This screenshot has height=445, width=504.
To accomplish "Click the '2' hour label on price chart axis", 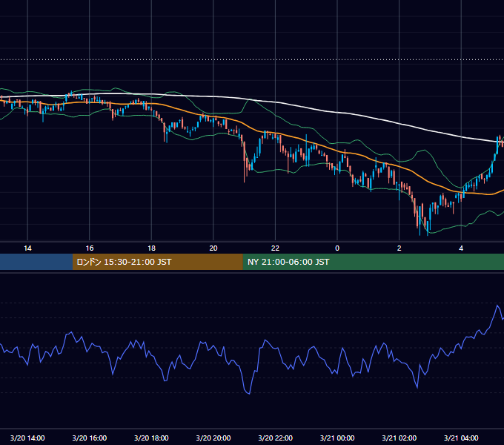I will point(399,248).
